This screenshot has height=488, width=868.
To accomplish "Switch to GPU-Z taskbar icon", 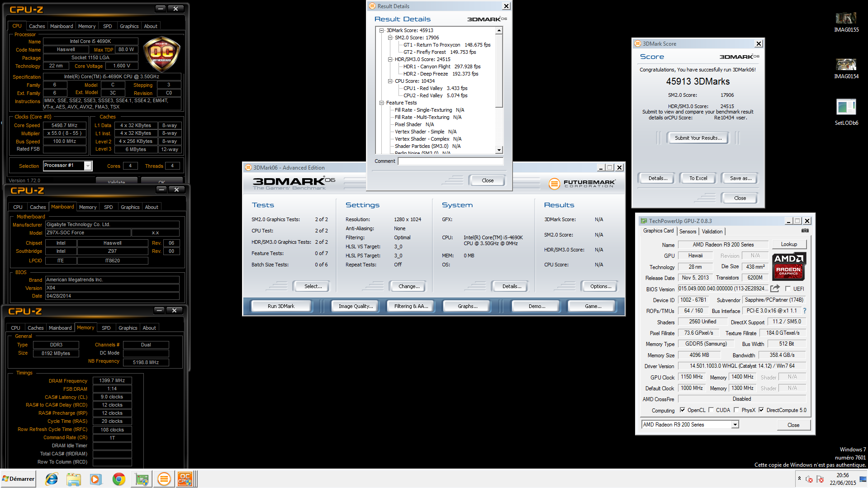I will pyautogui.click(x=142, y=479).
